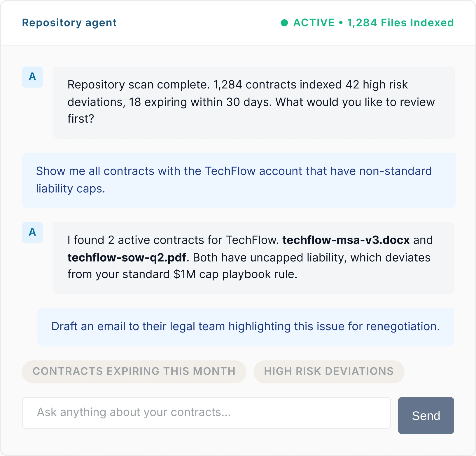
Task: Click the agent avatar beside the scan summary
Action: (32, 76)
